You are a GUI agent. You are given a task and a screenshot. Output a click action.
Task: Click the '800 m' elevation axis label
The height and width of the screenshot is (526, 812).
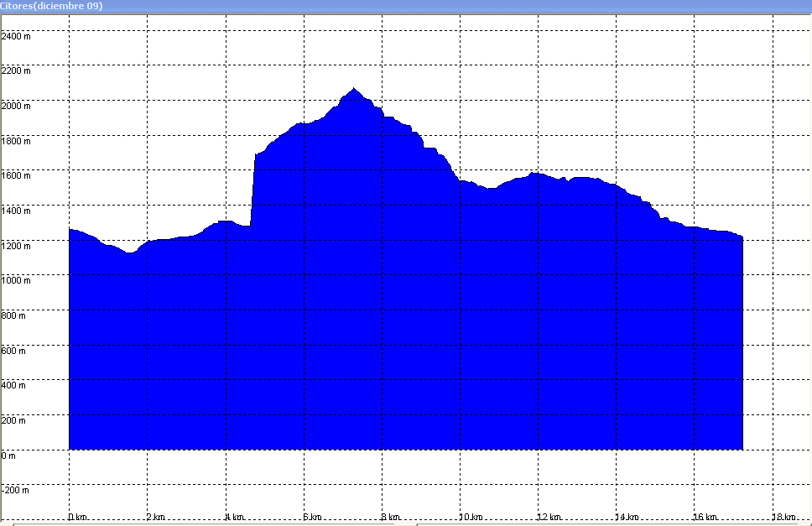point(13,315)
